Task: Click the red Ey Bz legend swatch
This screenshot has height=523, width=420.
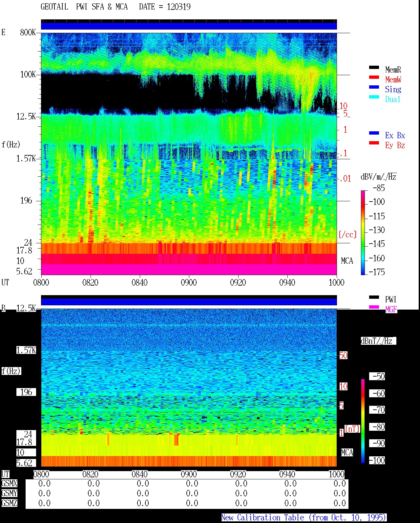Action: coord(374,143)
